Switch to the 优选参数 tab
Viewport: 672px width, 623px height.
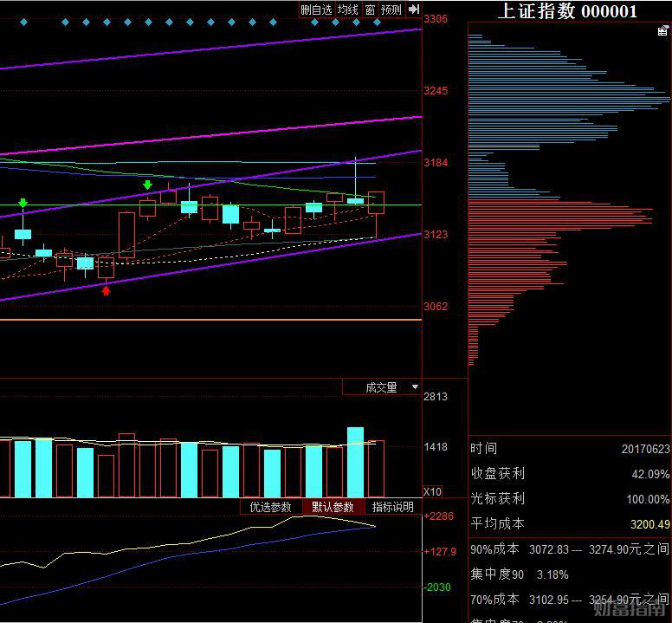[271, 507]
